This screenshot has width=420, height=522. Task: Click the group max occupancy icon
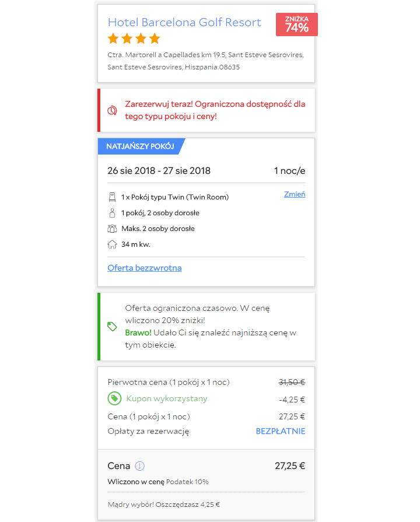112,229
